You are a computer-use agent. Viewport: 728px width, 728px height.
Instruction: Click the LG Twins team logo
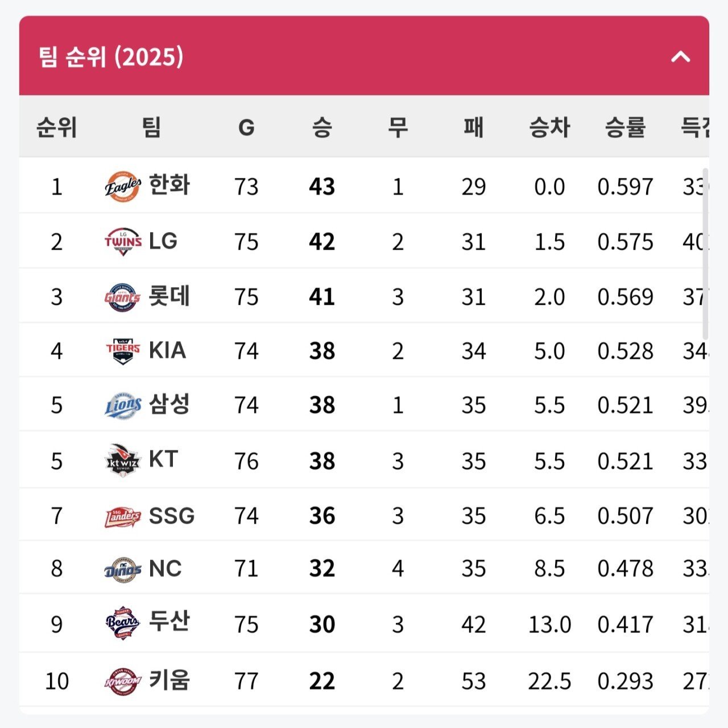click(123, 241)
